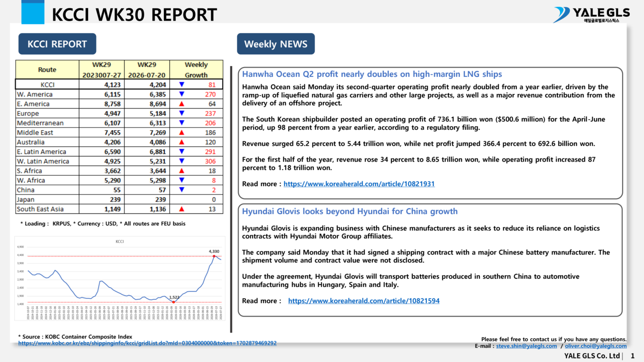Email steve.shin@yalegls.com
Viewport: 644px width, 362px height.
coord(526,346)
